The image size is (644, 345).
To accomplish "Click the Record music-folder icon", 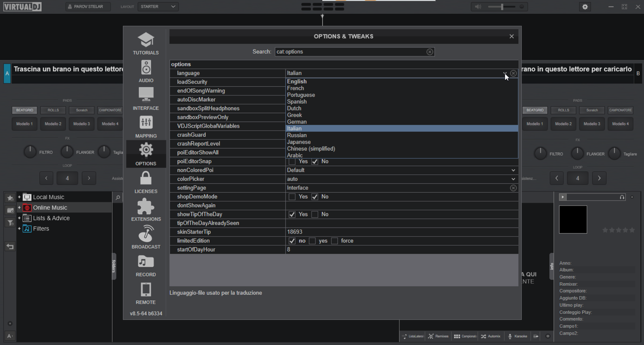I will tap(146, 261).
